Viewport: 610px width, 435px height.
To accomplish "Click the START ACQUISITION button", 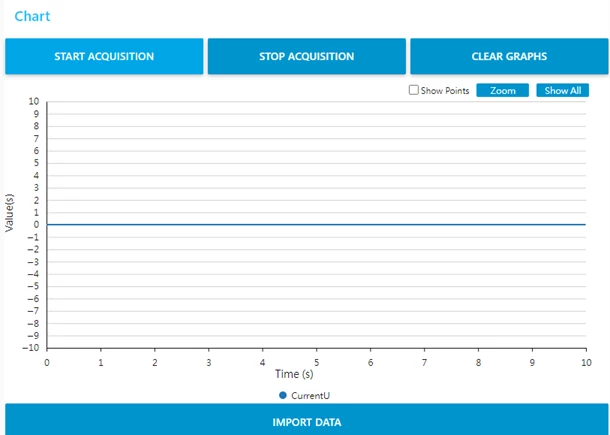I will pos(104,56).
